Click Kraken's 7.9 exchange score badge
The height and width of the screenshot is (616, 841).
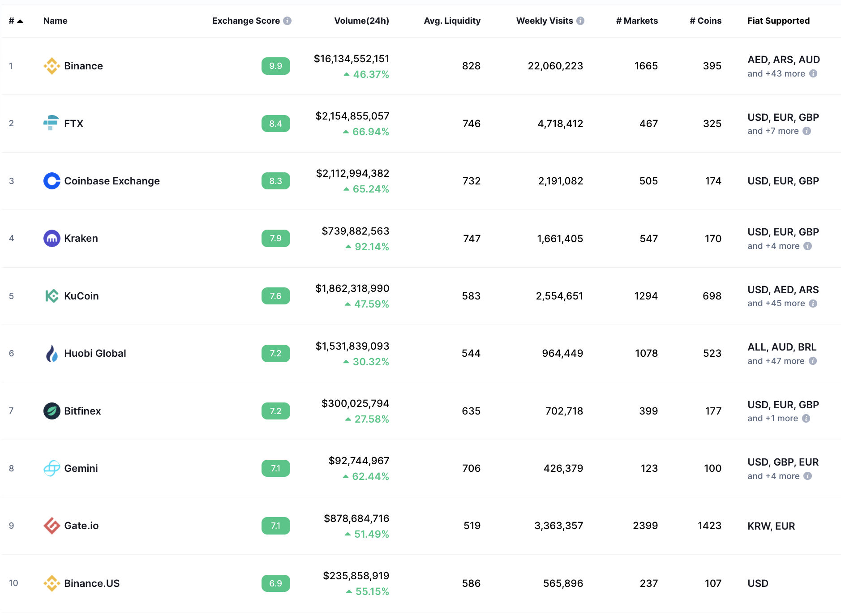click(x=276, y=238)
